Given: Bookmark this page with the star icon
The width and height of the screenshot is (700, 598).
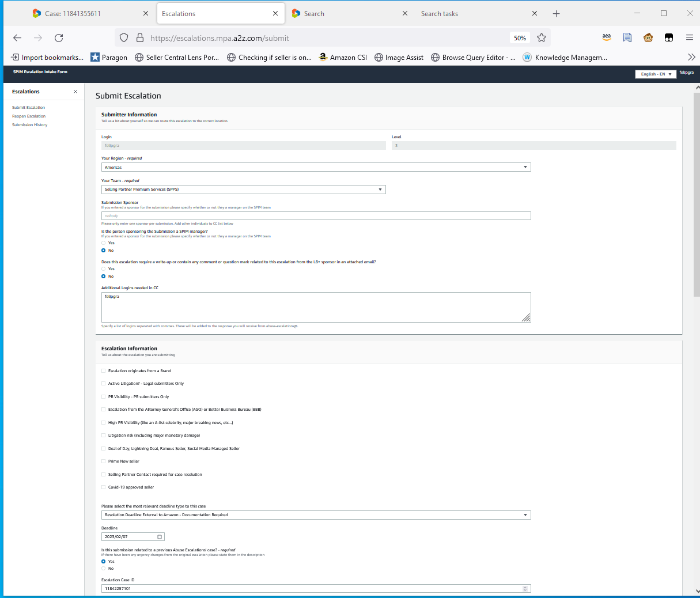Looking at the screenshot, I should tap(542, 38).
